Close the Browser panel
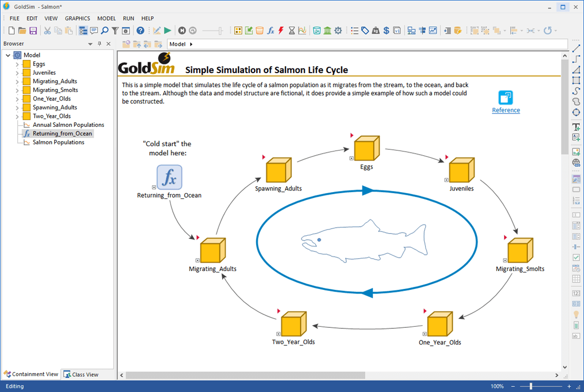584x392 pixels. 108,44
